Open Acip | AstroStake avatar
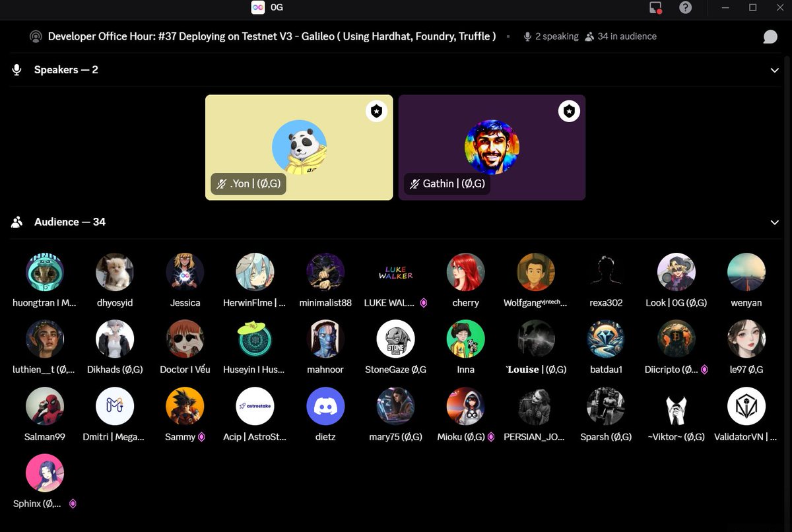Viewport: 792px width, 532px height. click(x=255, y=406)
